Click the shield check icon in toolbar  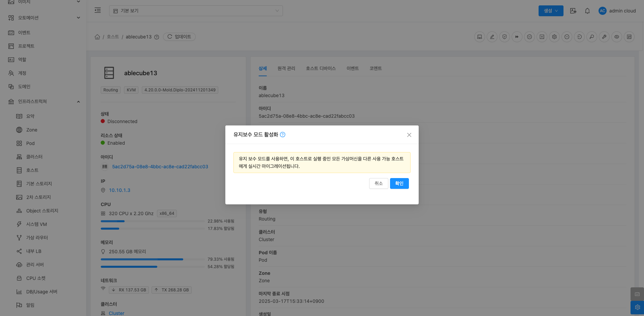pyautogui.click(x=504, y=37)
